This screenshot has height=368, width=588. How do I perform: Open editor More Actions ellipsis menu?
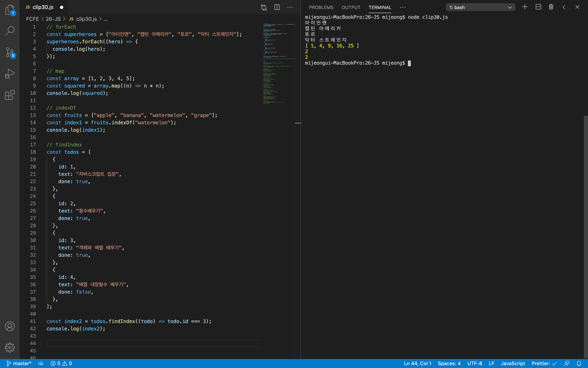point(290,7)
